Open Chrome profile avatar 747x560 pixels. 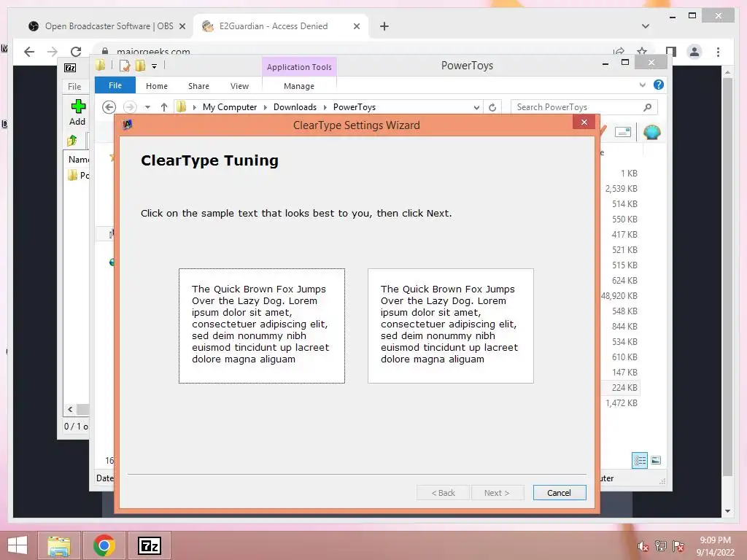click(x=694, y=52)
